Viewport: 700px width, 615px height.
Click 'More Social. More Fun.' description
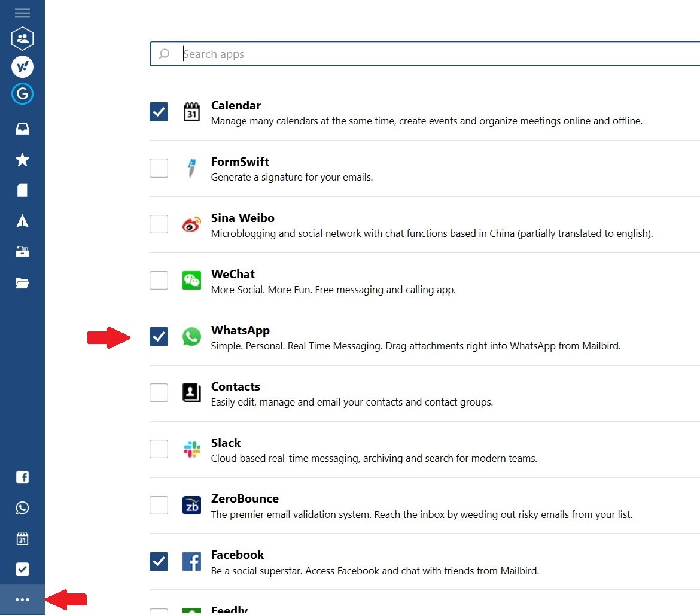click(333, 290)
